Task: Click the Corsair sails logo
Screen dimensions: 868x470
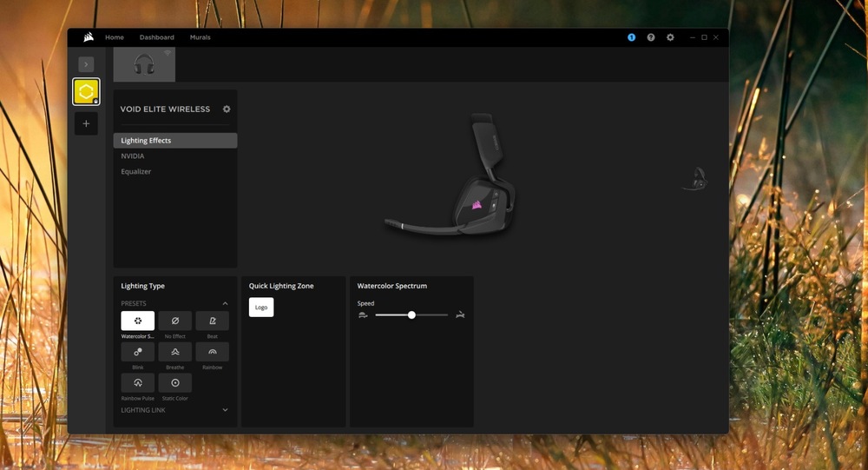Action: pos(89,37)
